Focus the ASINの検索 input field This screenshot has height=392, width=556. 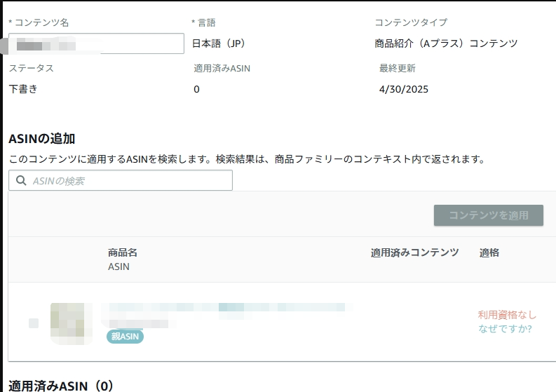[x=121, y=180]
